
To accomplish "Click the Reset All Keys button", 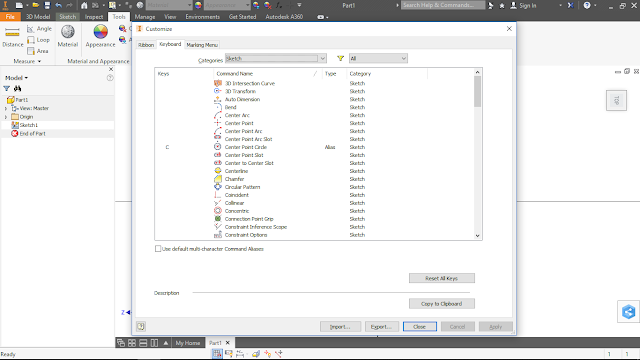I will [442, 278].
